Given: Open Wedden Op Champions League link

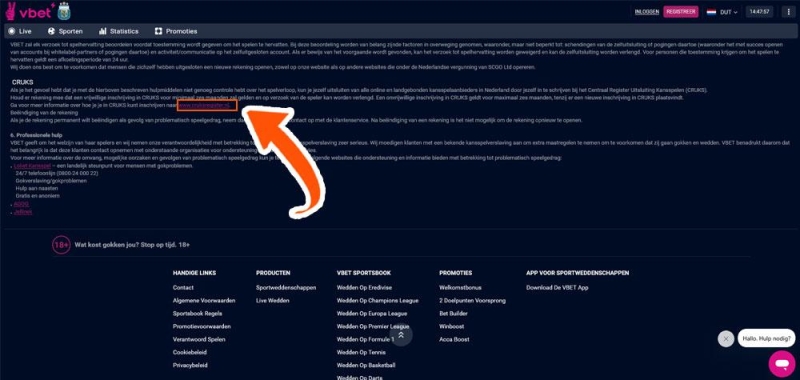Looking at the screenshot, I should click(378, 300).
